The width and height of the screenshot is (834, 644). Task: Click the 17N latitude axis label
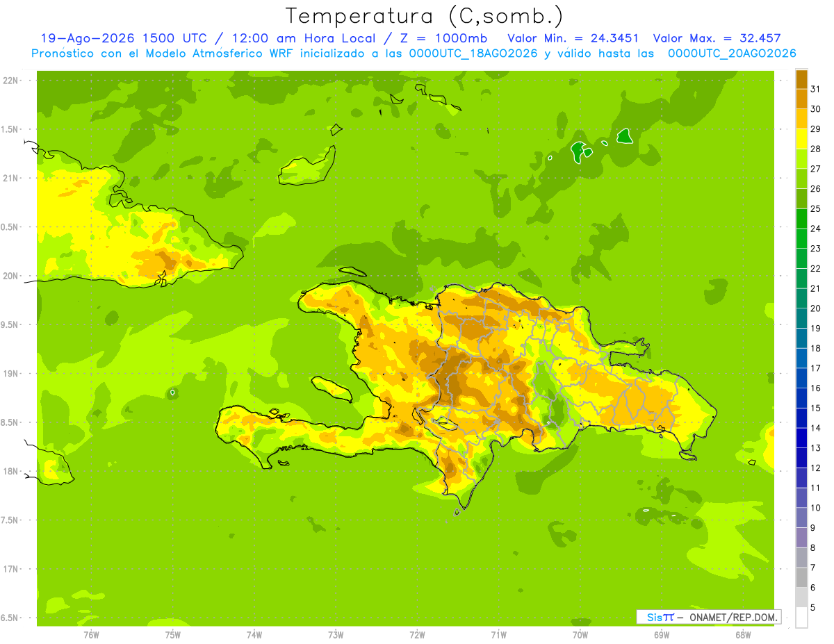[10, 569]
